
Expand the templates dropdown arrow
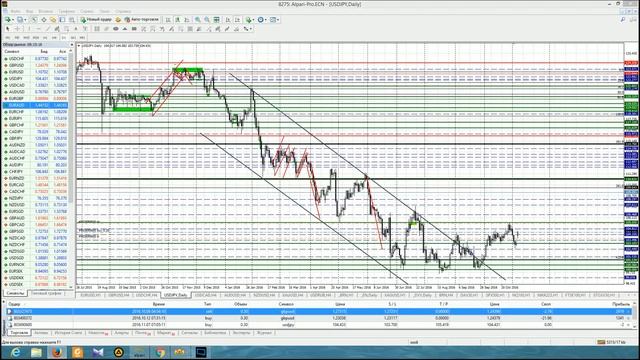pyautogui.click(x=278, y=20)
